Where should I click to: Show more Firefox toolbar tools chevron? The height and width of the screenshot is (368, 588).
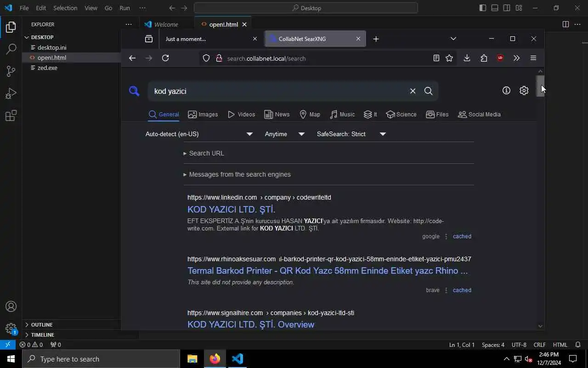pyautogui.click(x=517, y=58)
